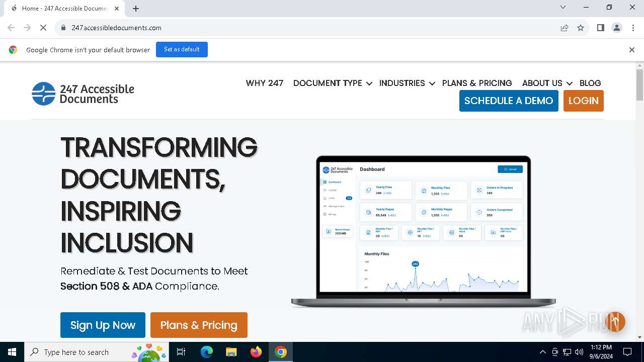Launch Firefox from the taskbar

click(x=256, y=352)
